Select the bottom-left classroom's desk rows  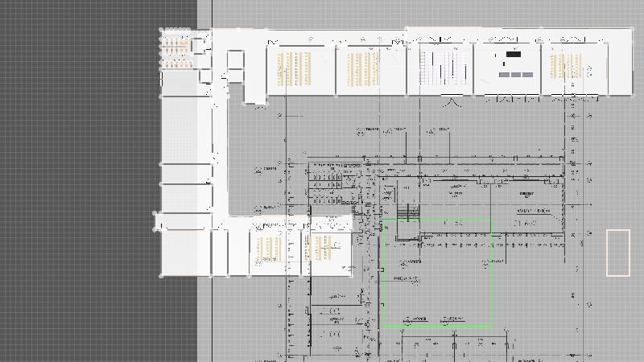270,249
